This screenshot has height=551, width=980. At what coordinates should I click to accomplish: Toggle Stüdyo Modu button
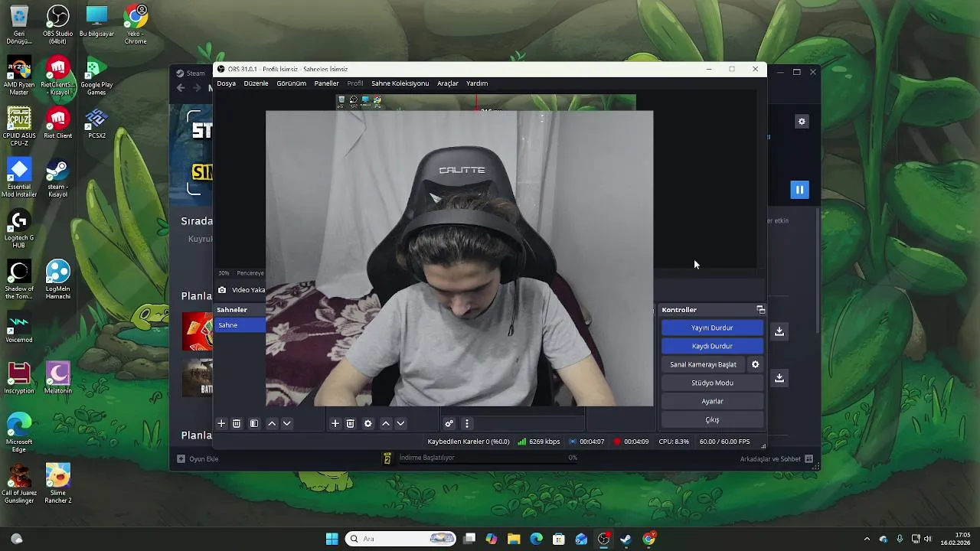point(712,383)
